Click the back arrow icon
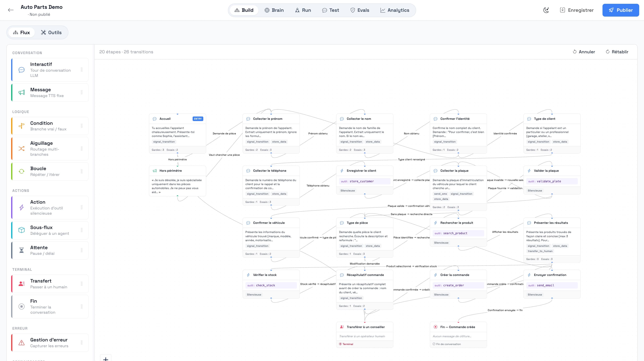The height and width of the screenshot is (361, 644). tap(11, 10)
